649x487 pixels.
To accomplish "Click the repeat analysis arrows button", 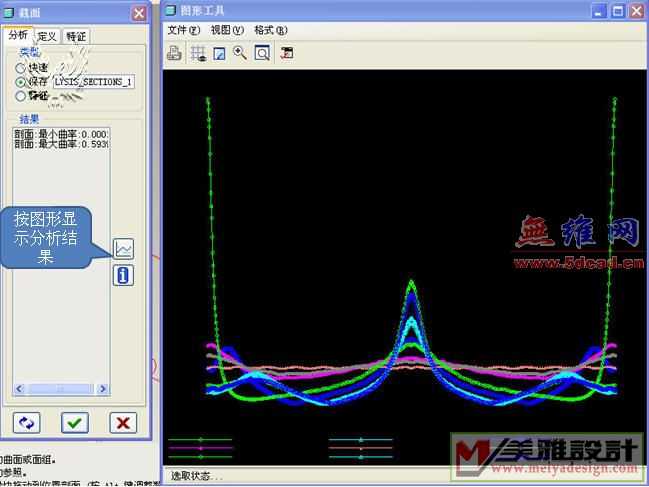I will 26,423.
